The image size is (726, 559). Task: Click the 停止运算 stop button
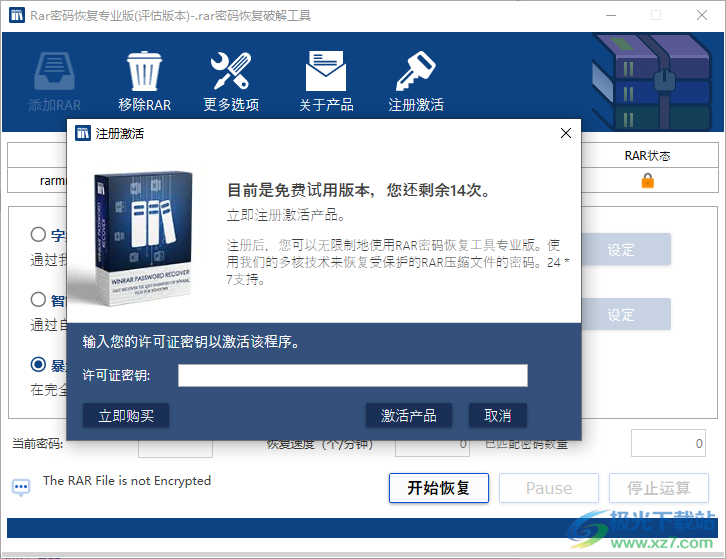coord(659,488)
